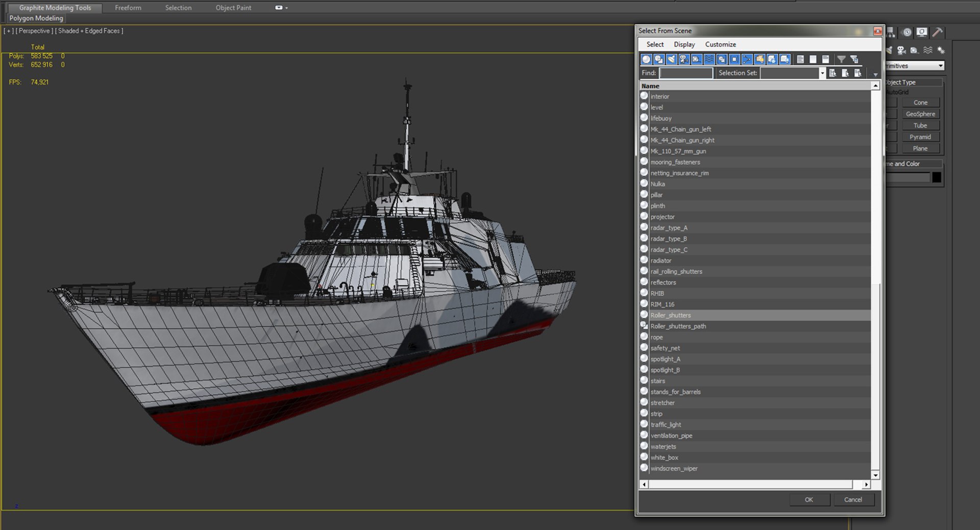Image resolution: width=980 pixels, height=530 pixels.
Task: Open ribbon options dropdown next to Object Paint
Action: tap(281, 8)
